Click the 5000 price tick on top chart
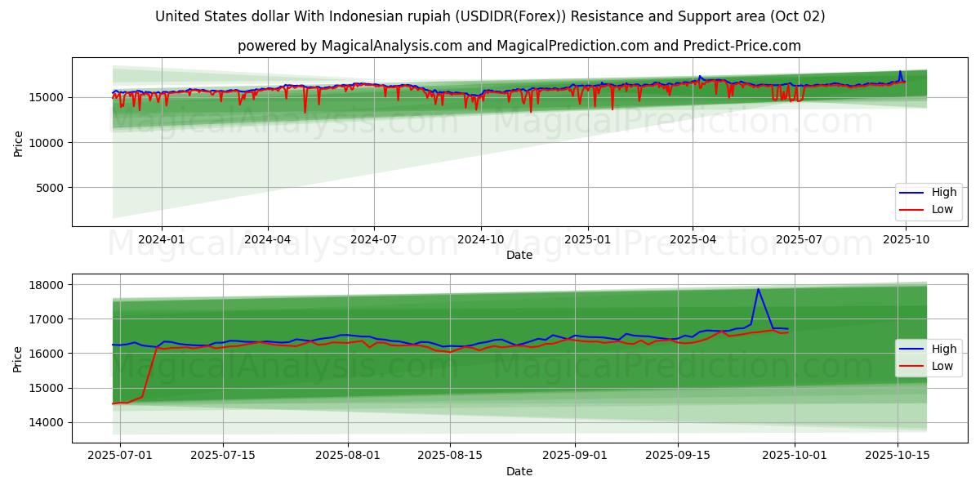The width and height of the screenshot is (980, 490). tap(51, 188)
